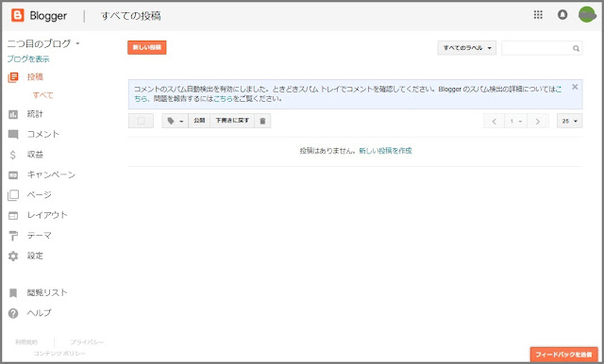Click the すべての投稿 page title
The image size is (604, 364).
tap(131, 16)
